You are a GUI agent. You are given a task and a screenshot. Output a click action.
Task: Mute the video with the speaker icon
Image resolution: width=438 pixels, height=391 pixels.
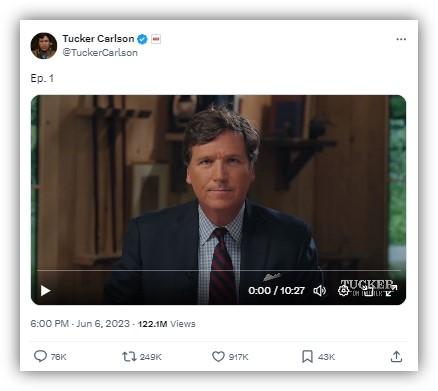point(320,291)
